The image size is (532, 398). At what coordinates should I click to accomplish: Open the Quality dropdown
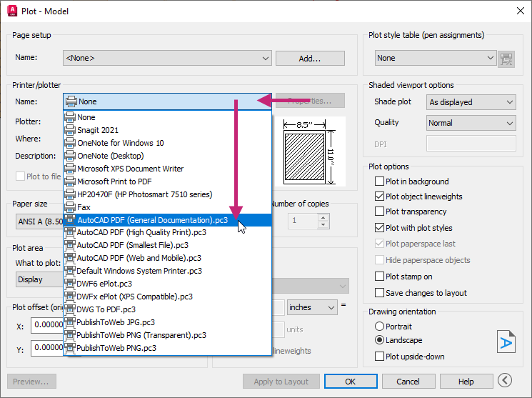(471, 123)
